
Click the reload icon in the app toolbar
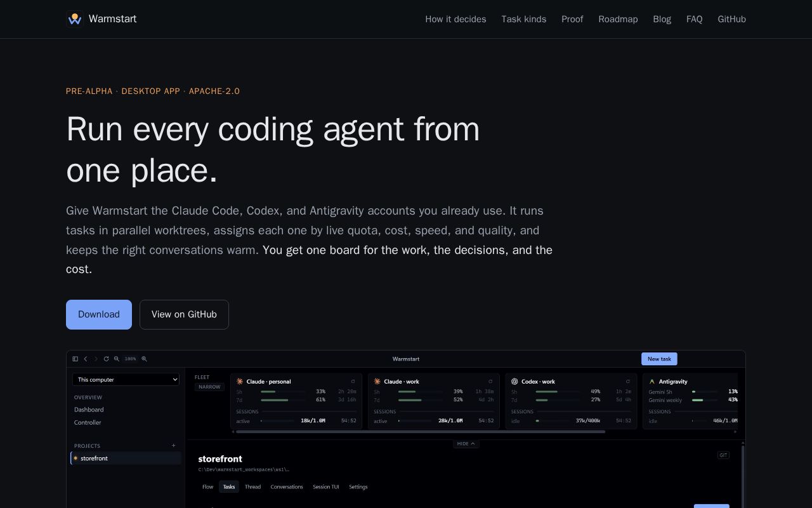pyautogui.click(x=106, y=359)
